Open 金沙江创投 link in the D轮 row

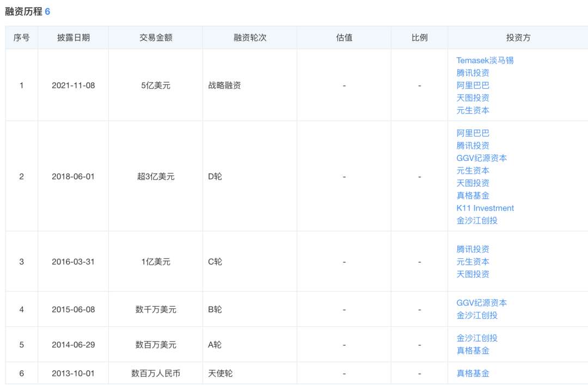[476, 221]
